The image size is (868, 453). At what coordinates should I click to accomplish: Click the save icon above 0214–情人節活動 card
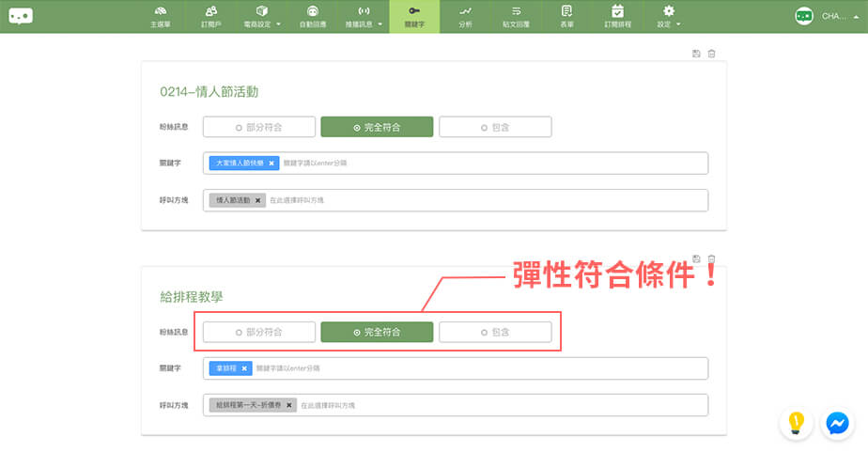click(x=696, y=54)
